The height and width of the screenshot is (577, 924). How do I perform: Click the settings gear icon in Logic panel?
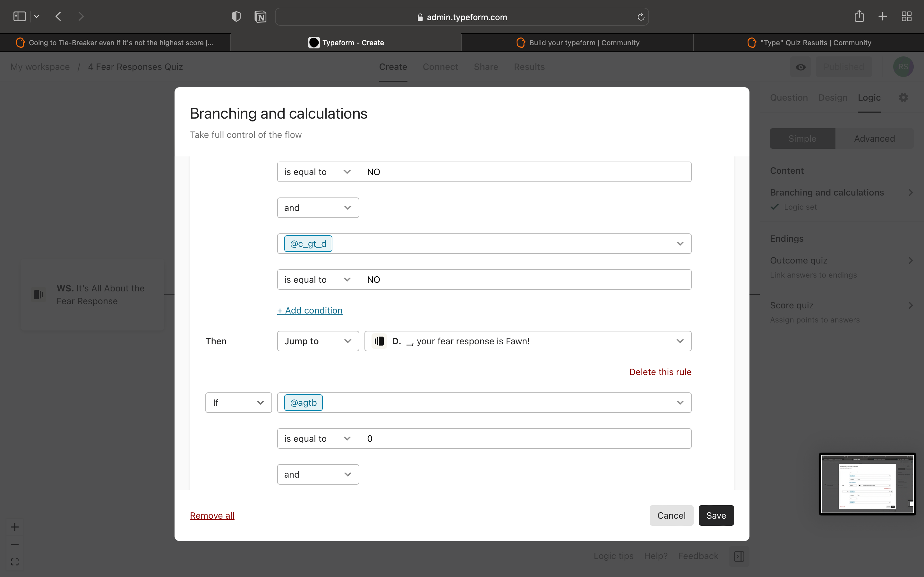click(903, 97)
